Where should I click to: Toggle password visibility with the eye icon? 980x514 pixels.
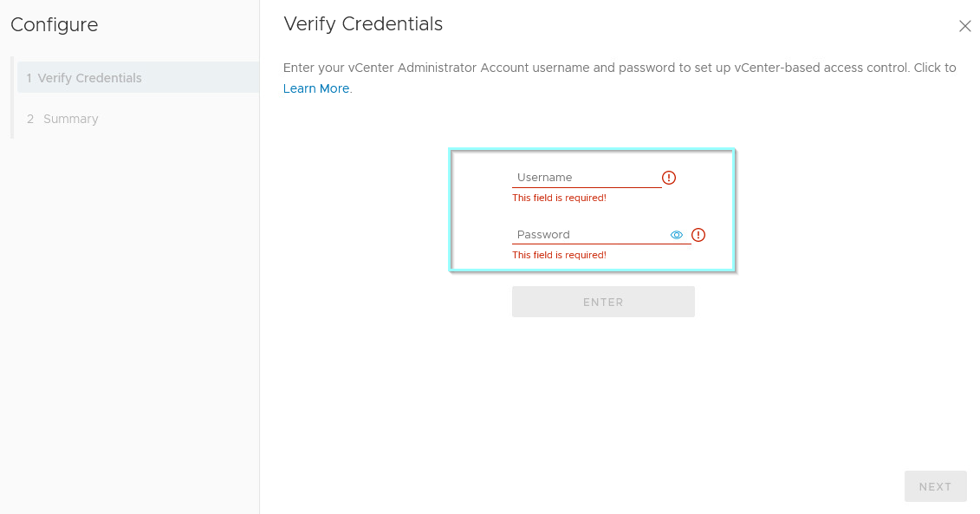click(x=676, y=235)
